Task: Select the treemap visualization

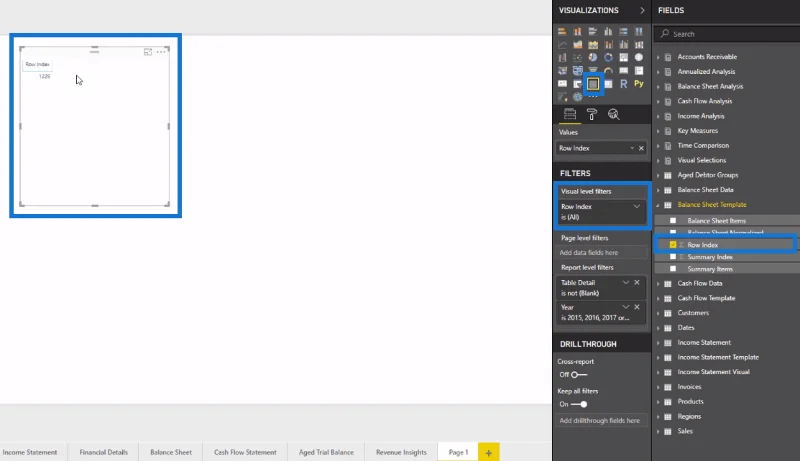Action: tap(623, 58)
